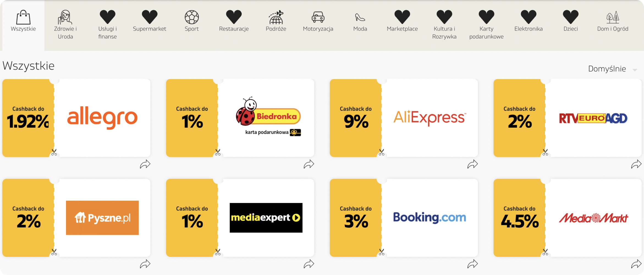Go to Karty podarunkowe category

(486, 25)
